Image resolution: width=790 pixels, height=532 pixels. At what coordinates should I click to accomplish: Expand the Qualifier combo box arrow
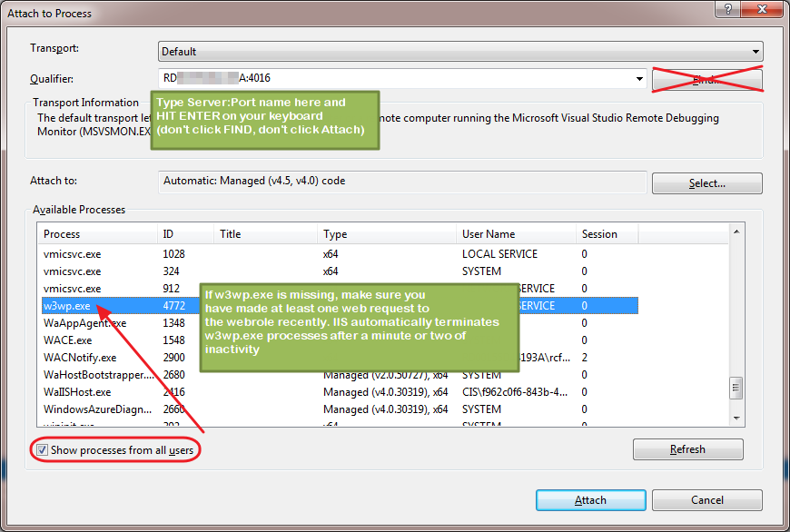(638, 79)
